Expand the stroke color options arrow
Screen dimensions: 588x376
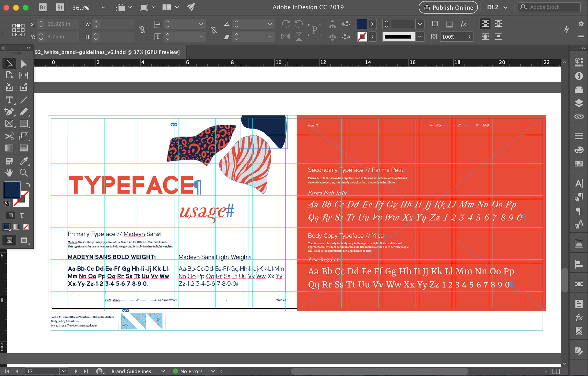coord(372,37)
